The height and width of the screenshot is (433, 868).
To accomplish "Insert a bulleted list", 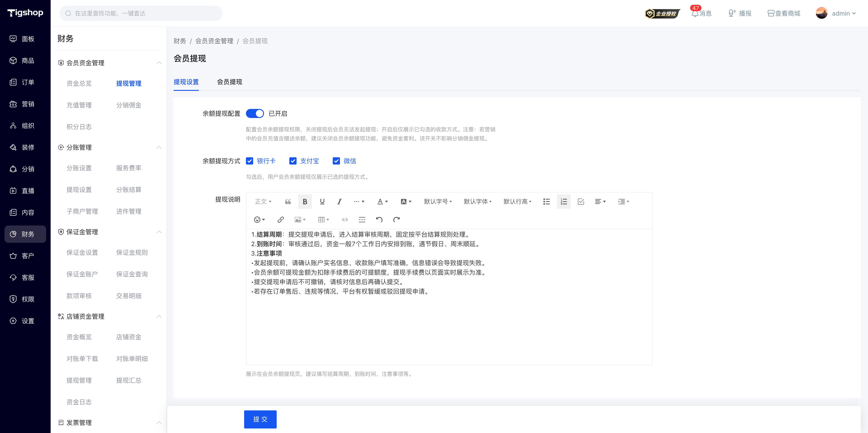I will pos(547,202).
